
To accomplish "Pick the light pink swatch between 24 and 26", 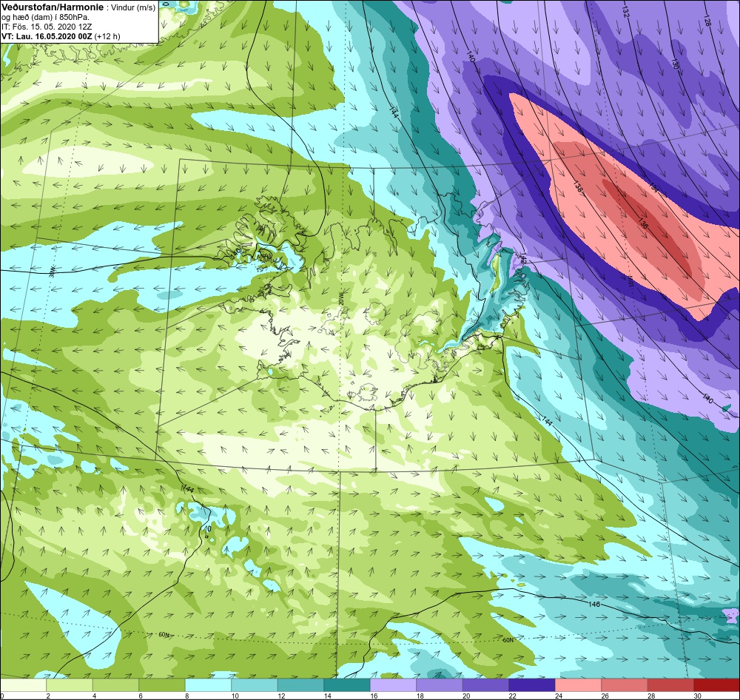I will (x=578, y=685).
